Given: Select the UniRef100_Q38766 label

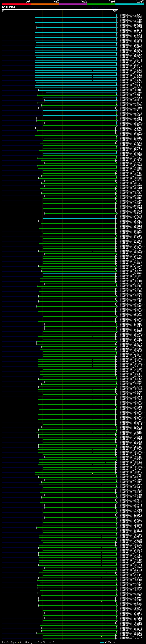Looking at the screenshot, I should click(x=131, y=35).
